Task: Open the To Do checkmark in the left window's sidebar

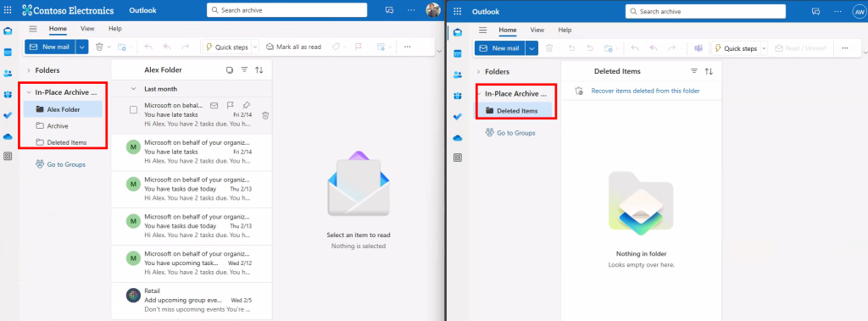Action: point(8,115)
